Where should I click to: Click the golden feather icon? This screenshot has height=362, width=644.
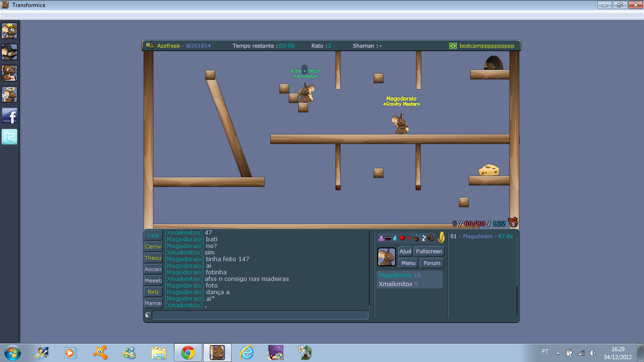tap(441, 237)
